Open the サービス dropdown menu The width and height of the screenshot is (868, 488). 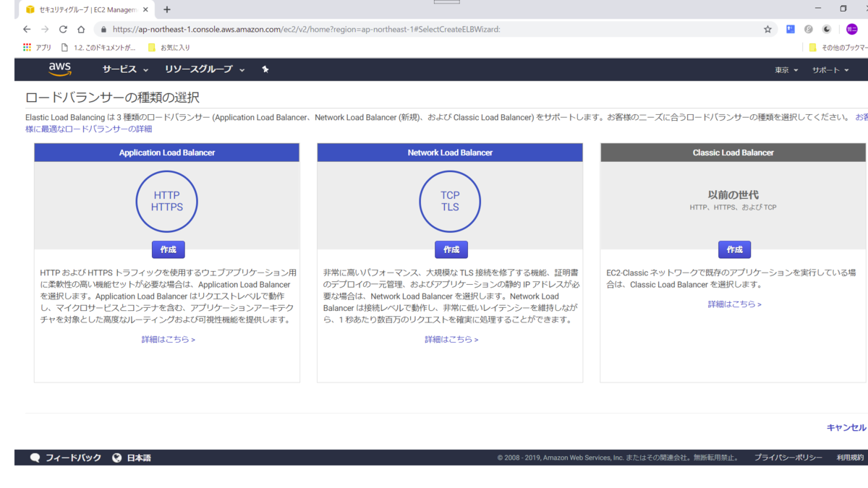click(x=121, y=69)
